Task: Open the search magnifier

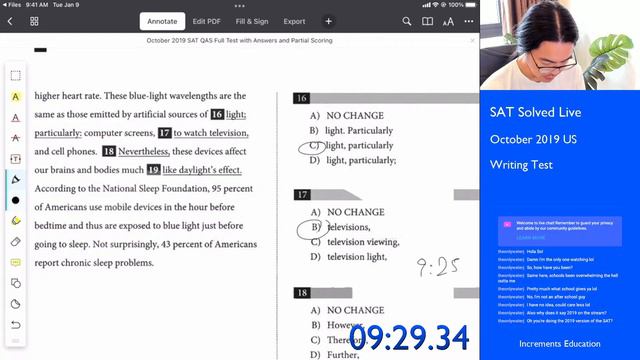Action: coord(407,21)
